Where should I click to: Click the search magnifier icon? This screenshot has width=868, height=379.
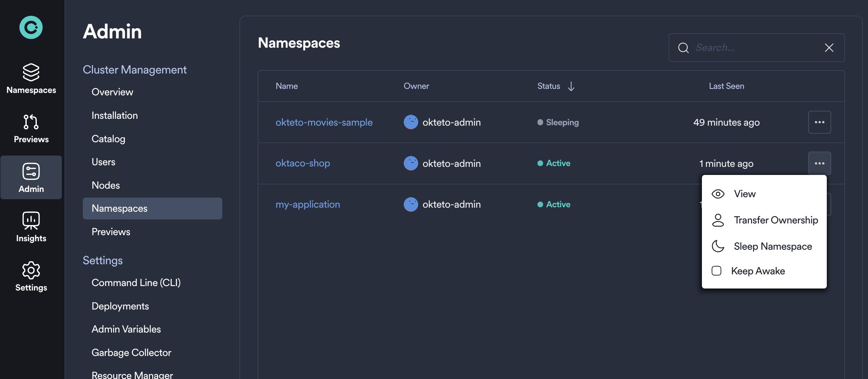[683, 47]
